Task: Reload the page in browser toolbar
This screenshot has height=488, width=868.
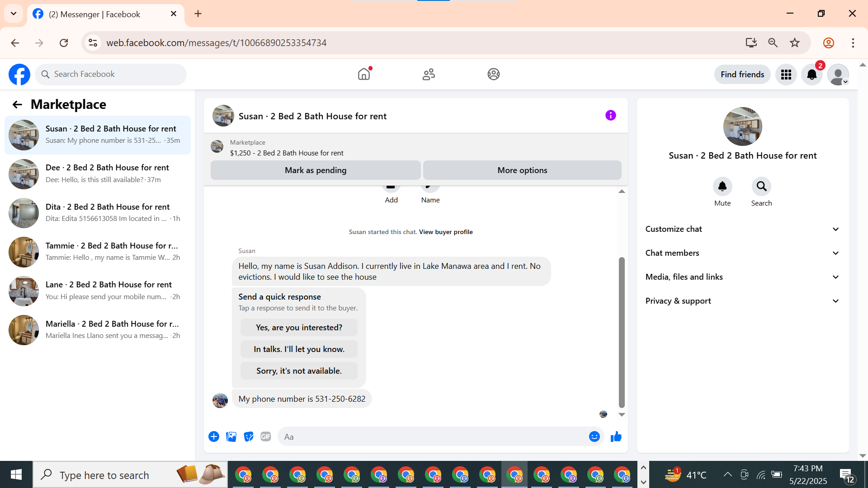Action: 64,43
